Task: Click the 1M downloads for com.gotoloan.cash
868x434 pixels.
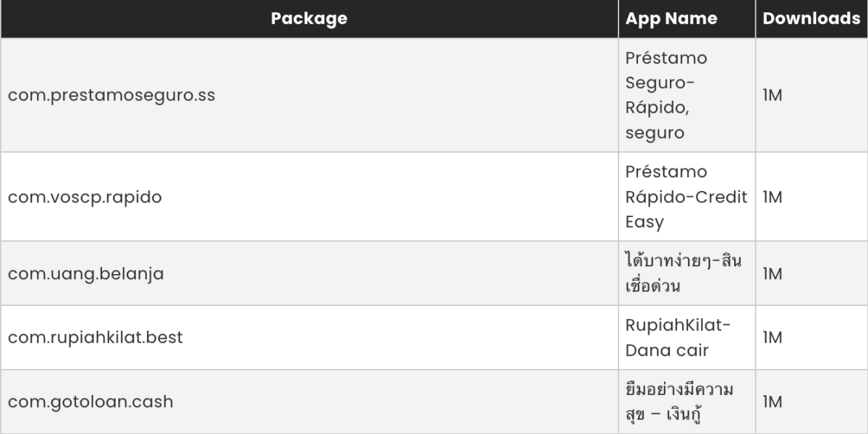Action: tap(773, 402)
